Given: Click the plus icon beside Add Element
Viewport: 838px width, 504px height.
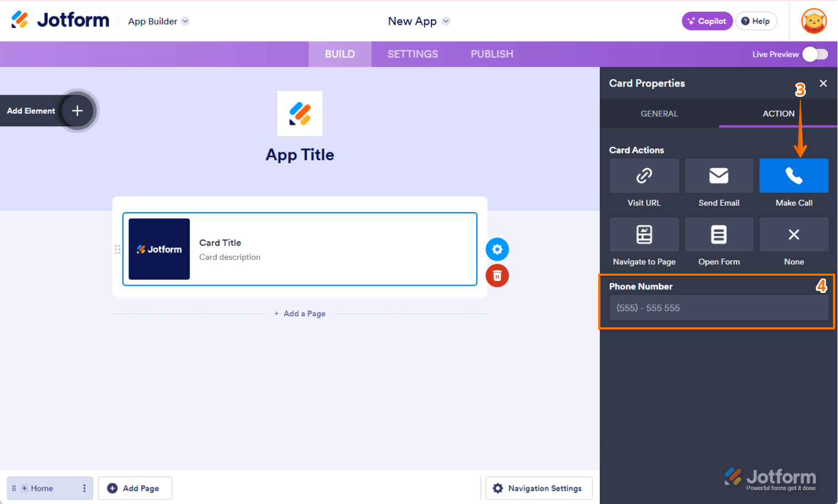Looking at the screenshot, I should (x=78, y=111).
